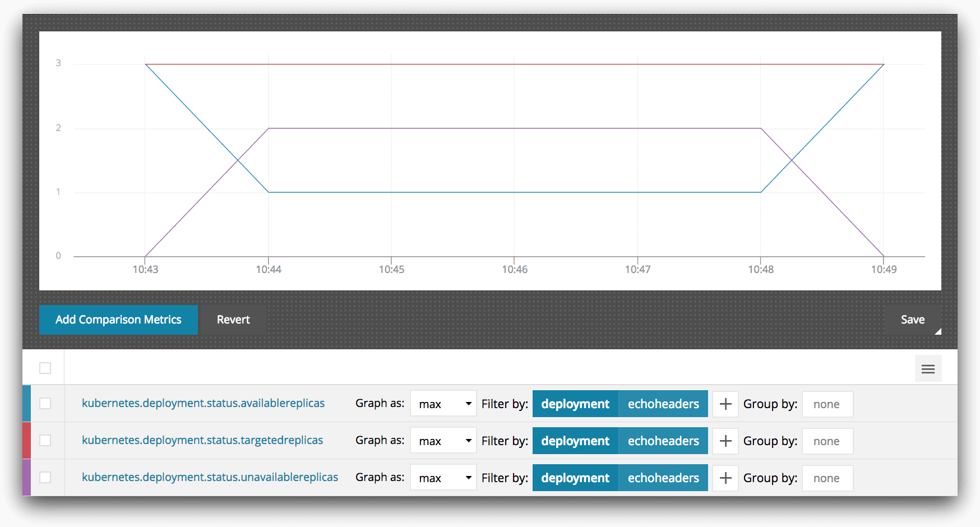The height and width of the screenshot is (527, 980).
Task: Check the availablereplicas metric checkbox
Action: [45, 404]
